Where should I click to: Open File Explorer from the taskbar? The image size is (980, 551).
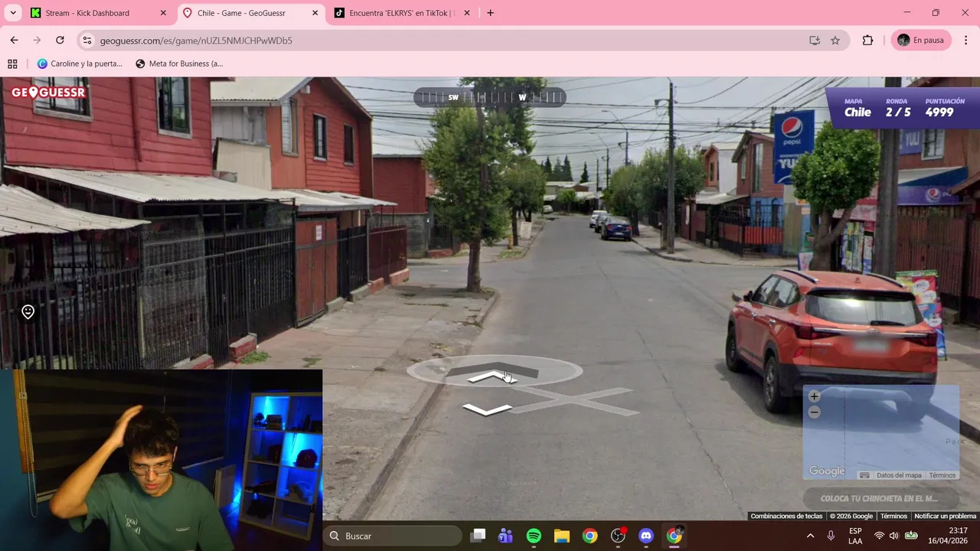tap(562, 536)
